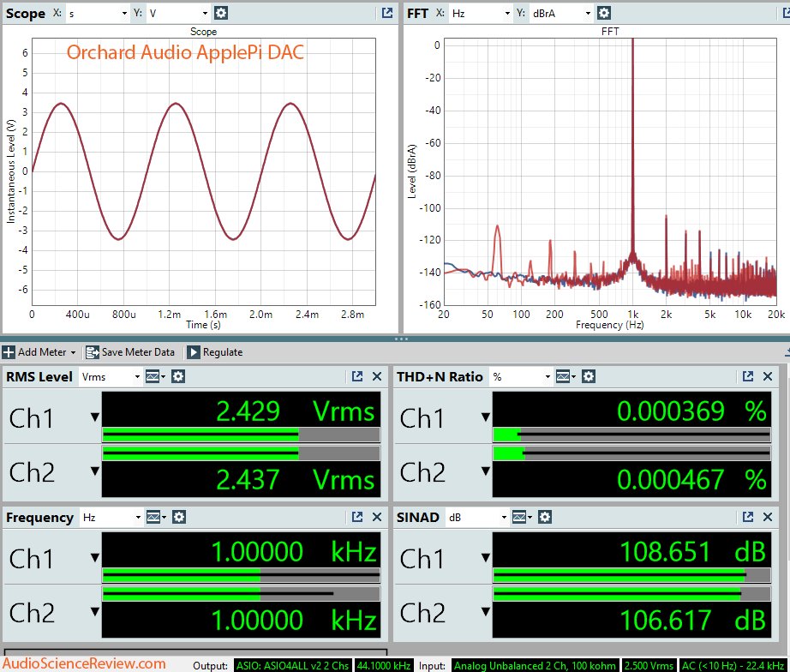Open Scope graph settings gear

pos(221,13)
